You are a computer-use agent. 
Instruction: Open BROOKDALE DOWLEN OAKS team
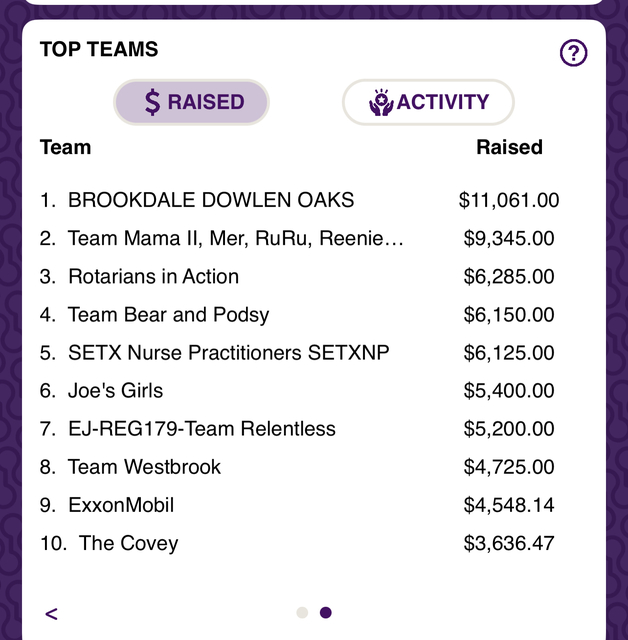click(x=211, y=200)
